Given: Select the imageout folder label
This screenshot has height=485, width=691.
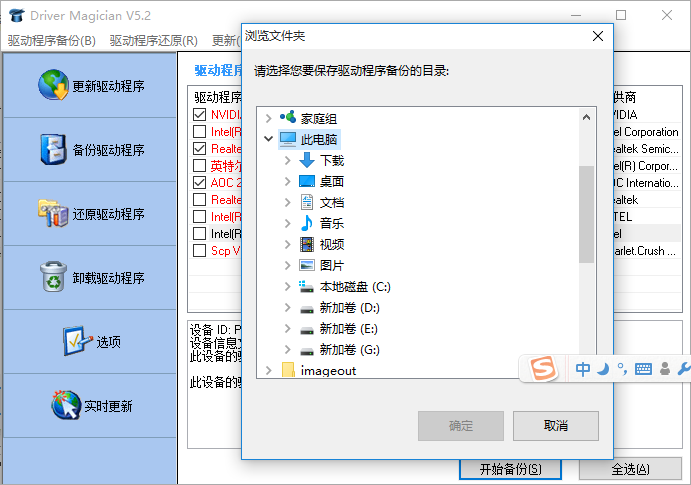Looking at the screenshot, I should tap(328, 371).
